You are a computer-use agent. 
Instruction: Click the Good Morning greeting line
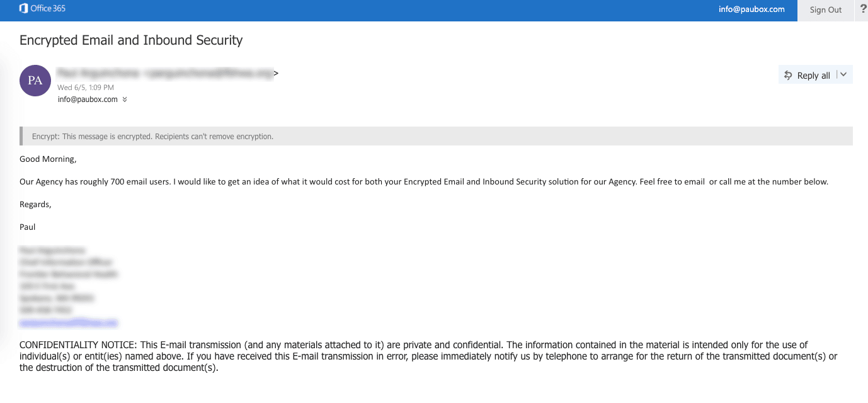tap(48, 159)
